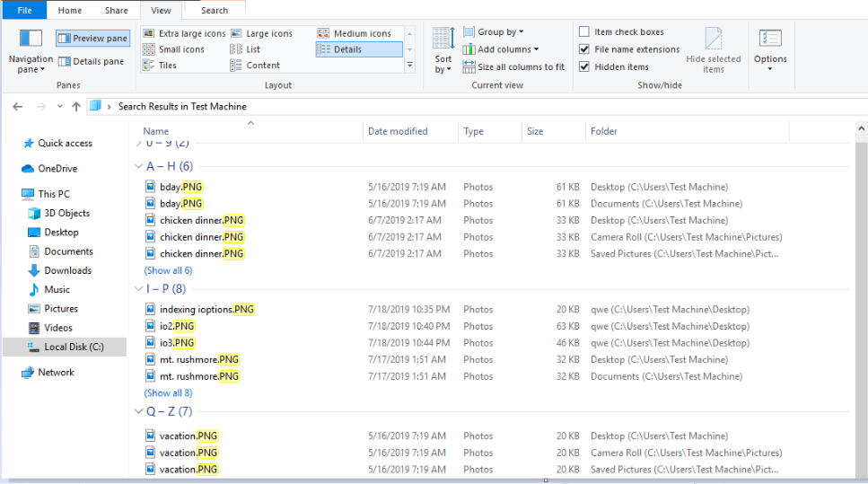Open the Add columns dropdown
The image size is (868, 484).
501,49
